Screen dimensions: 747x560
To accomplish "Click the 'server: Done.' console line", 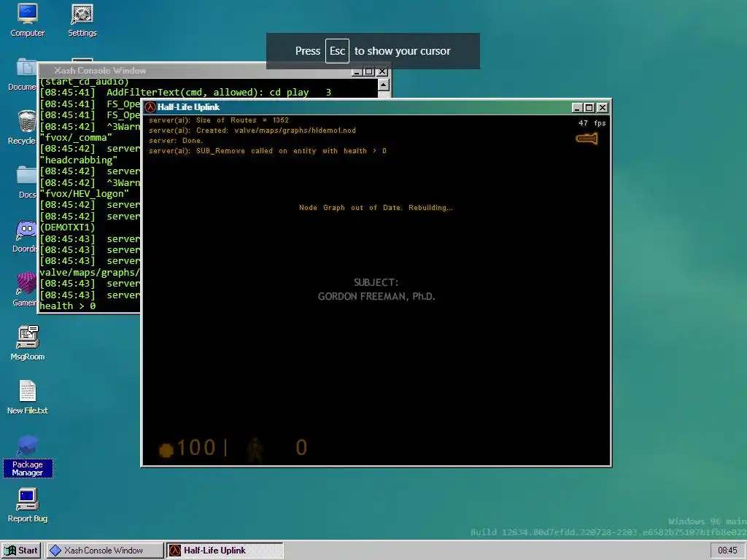I will coord(176,141).
